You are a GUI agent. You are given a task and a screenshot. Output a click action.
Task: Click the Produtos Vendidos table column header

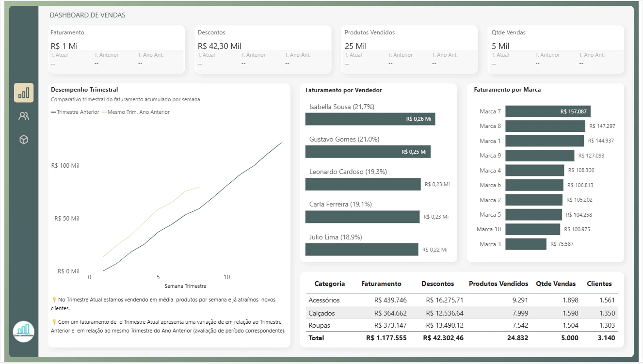(498, 284)
